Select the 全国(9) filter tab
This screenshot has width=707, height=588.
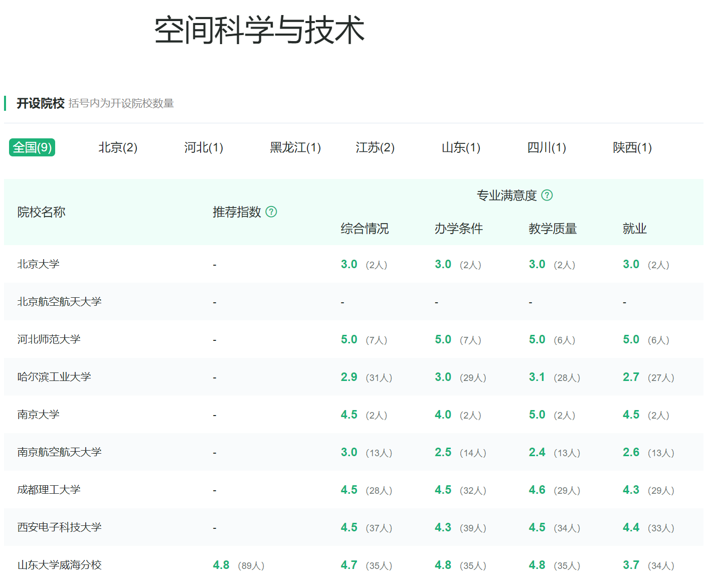point(32,147)
